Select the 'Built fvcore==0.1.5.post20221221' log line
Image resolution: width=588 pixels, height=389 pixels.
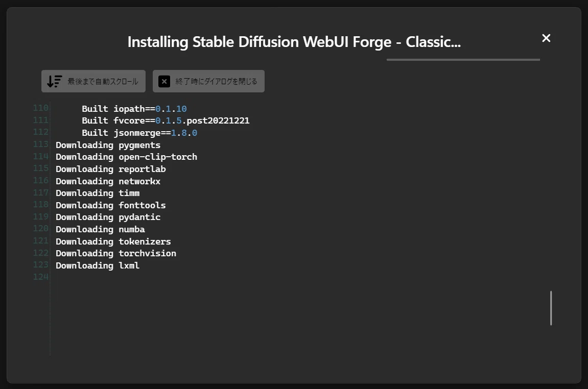coord(166,120)
